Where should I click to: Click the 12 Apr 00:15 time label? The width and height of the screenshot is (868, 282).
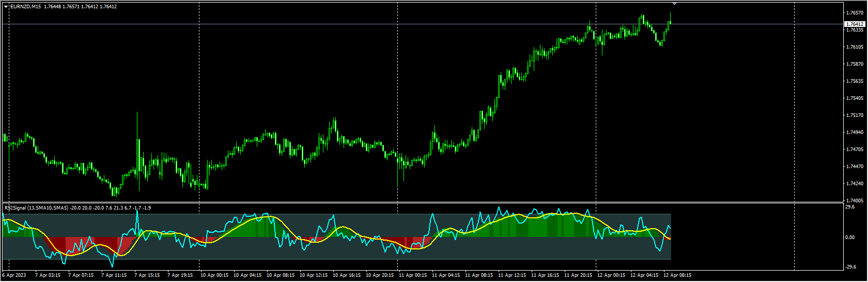click(x=611, y=275)
